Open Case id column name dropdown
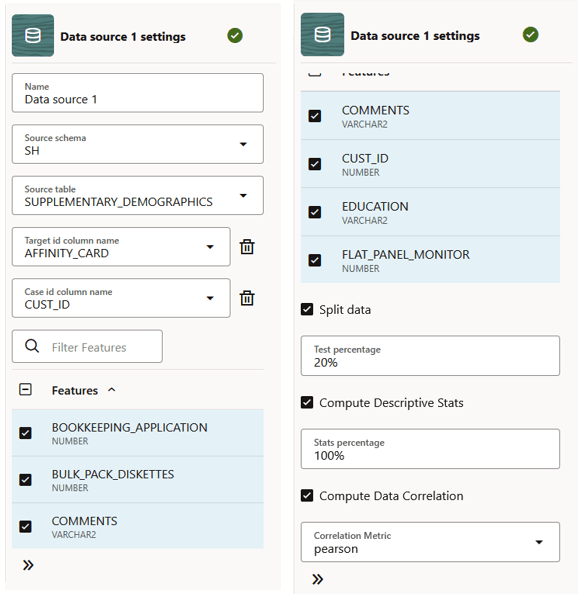 tap(210, 298)
